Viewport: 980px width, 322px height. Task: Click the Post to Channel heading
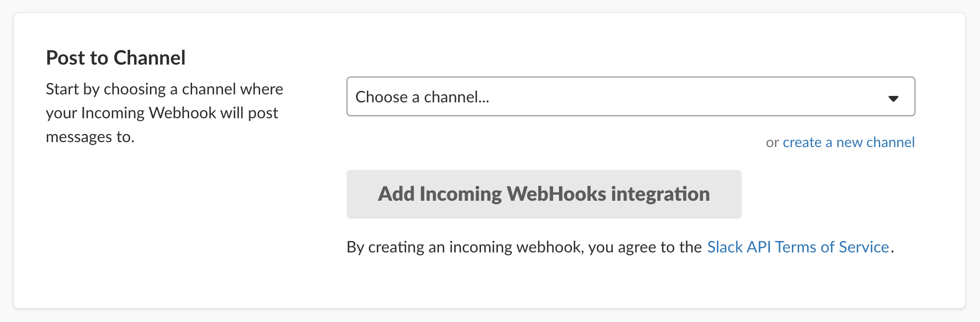tap(116, 58)
